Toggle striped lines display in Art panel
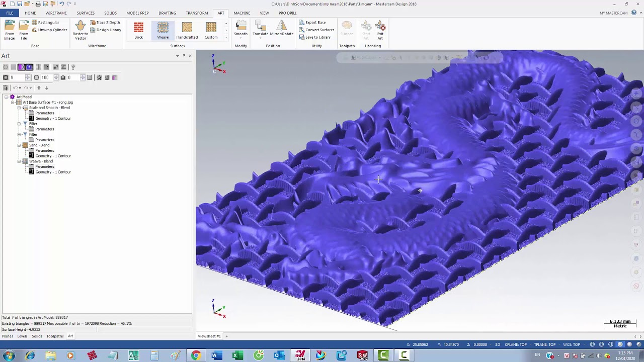 [x=14, y=67]
